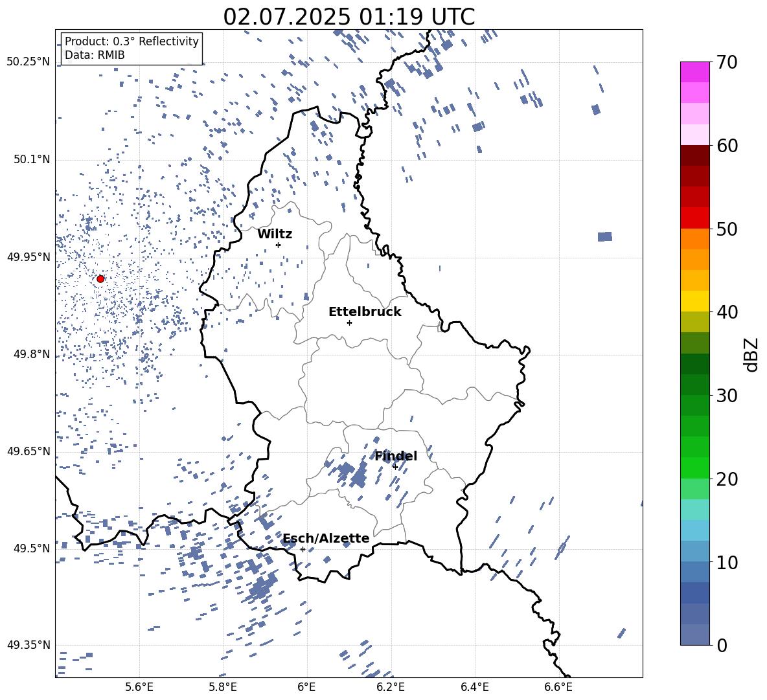Click the 30 tick on colorbar

[727, 395]
